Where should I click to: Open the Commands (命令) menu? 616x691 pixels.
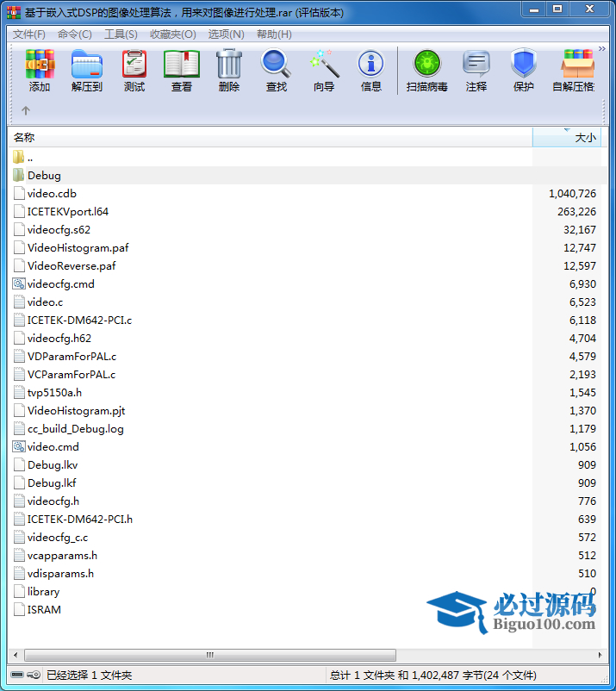point(74,34)
